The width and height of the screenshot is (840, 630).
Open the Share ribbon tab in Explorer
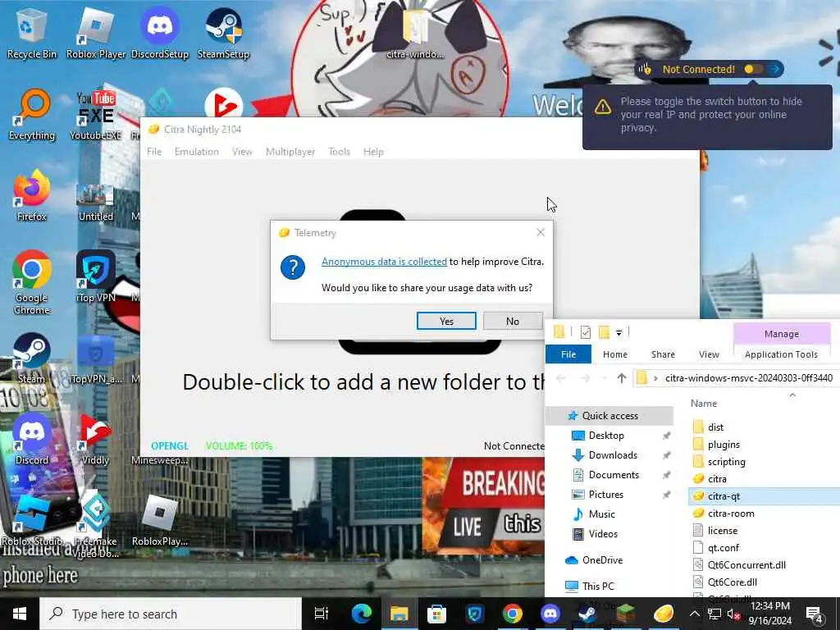click(x=663, y=354)
